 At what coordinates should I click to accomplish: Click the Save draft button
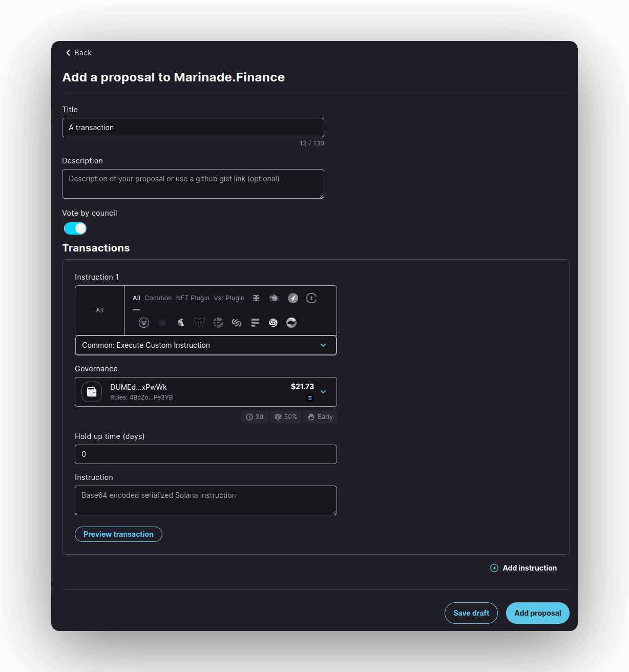coord(471,613)
